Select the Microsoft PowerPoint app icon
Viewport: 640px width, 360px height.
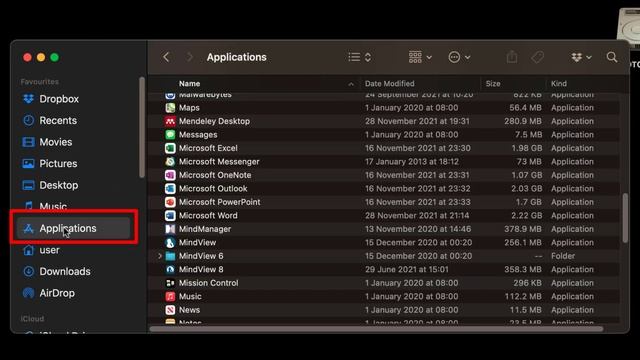pos(170,202)
